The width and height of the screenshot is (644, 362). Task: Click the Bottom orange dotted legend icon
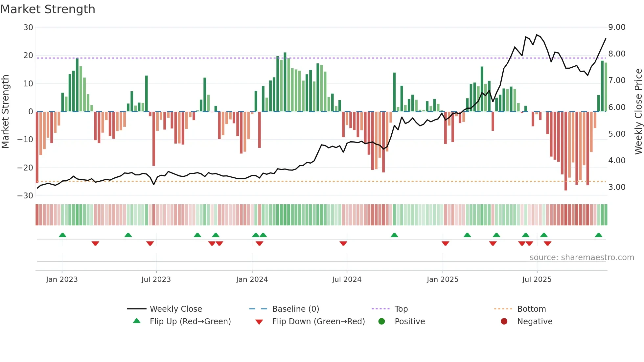pyautogui.click(x=503, y=309)
